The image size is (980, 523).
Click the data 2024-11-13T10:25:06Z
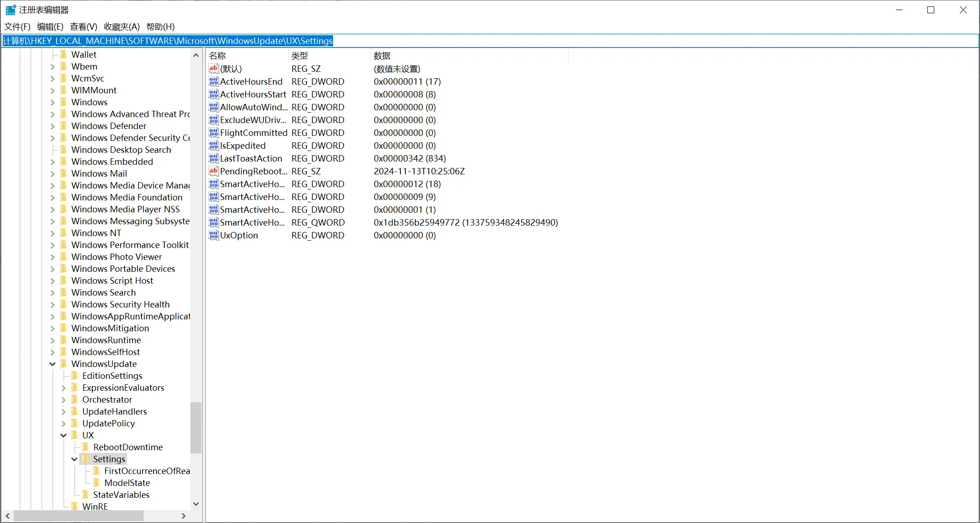coord(419,171)
